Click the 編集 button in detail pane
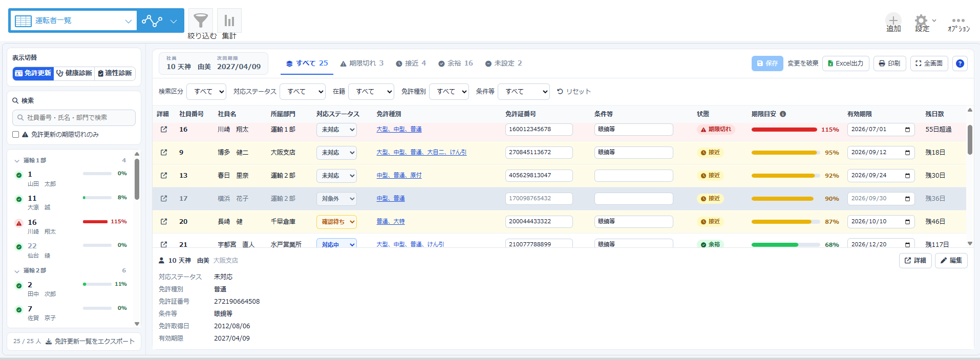The height and width of the screenshot is (360, 980). coord(951,261)
